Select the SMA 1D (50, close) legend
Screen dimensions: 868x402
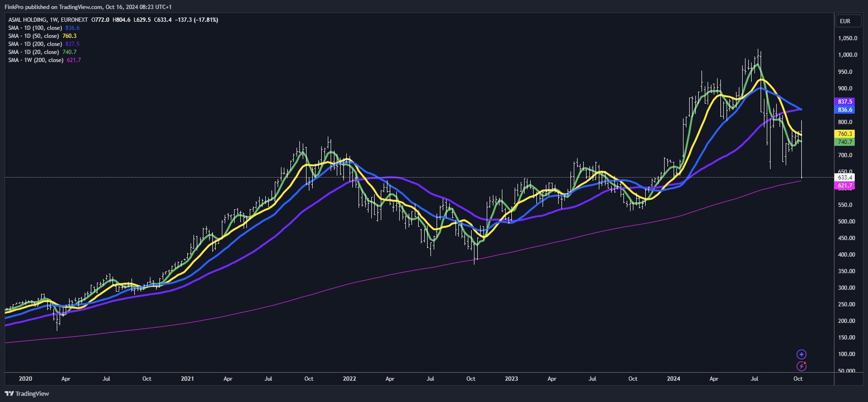click(34, 36)
